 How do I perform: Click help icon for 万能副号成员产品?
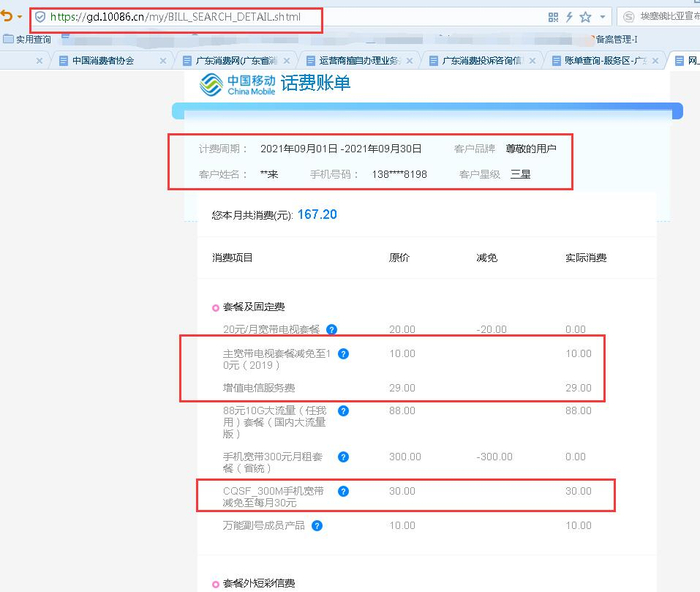[x=317, y=525]
